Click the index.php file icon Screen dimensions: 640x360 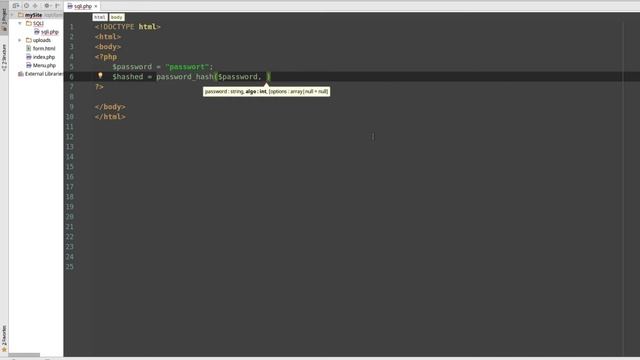[29, 57]
